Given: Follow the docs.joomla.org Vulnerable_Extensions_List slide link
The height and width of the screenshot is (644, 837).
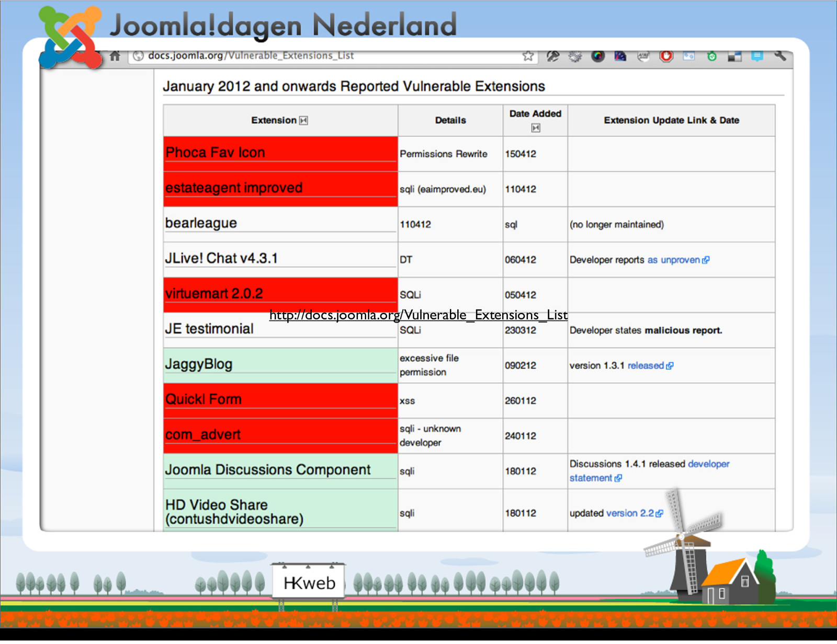Looking at the screenshot, I should [x=418, y=315].
